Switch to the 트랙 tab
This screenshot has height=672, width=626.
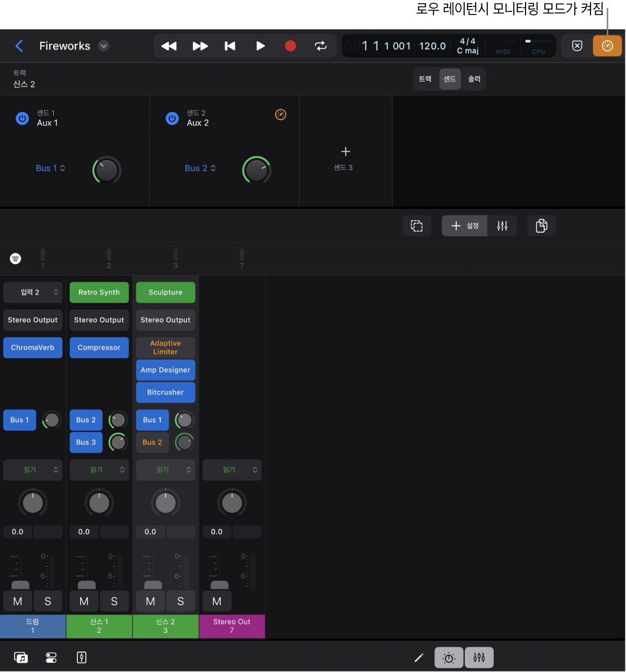[x=425, y=79]
